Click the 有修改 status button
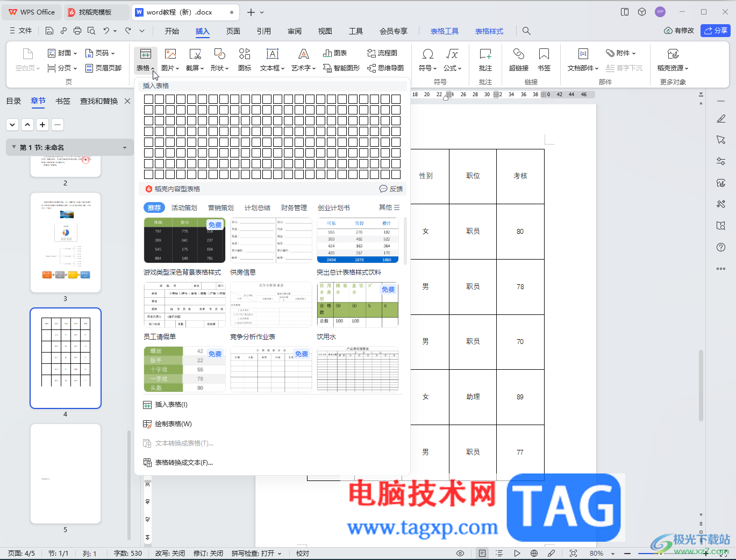 (679, 31)
